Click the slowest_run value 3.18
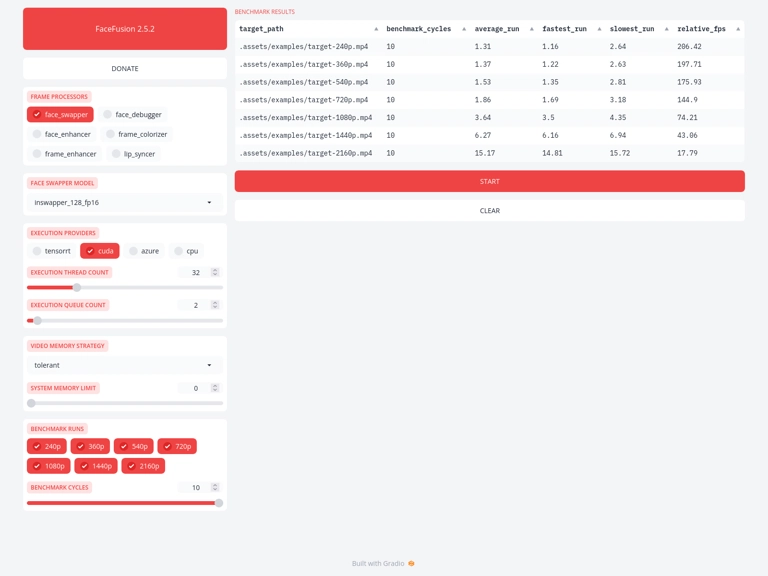768x576 pixels. (618, 99)
